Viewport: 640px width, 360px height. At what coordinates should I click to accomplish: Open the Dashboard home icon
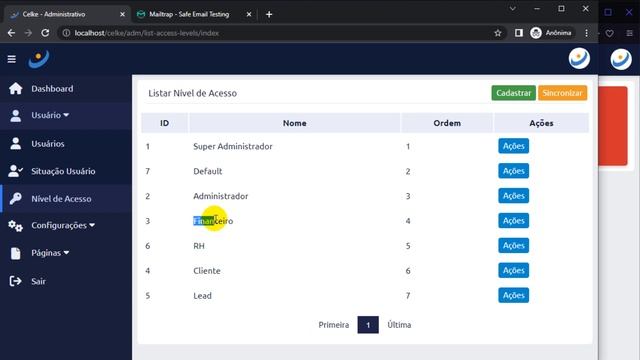pyautogui.click(x=16, y=89)
